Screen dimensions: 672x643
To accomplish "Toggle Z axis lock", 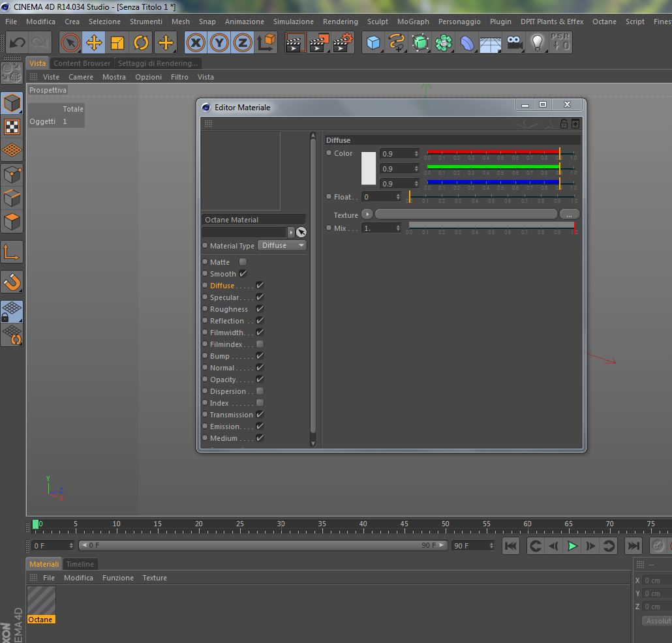I will [243, 43].
